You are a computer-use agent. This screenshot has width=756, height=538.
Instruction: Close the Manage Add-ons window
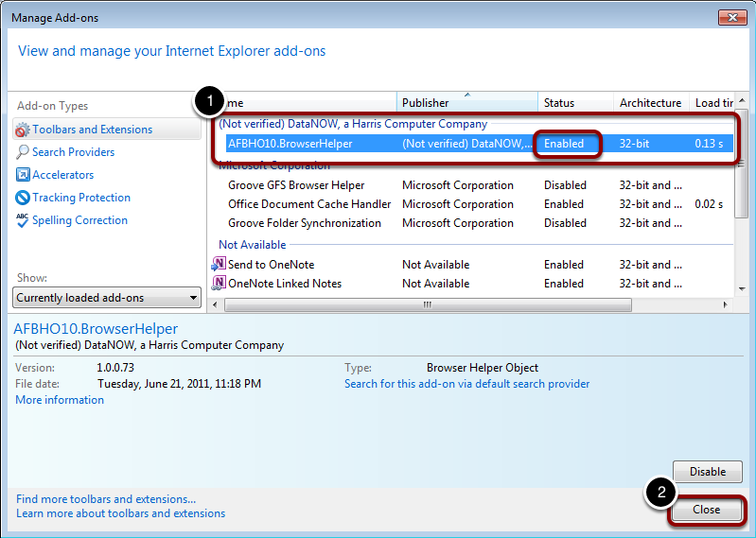coord(732,17)
